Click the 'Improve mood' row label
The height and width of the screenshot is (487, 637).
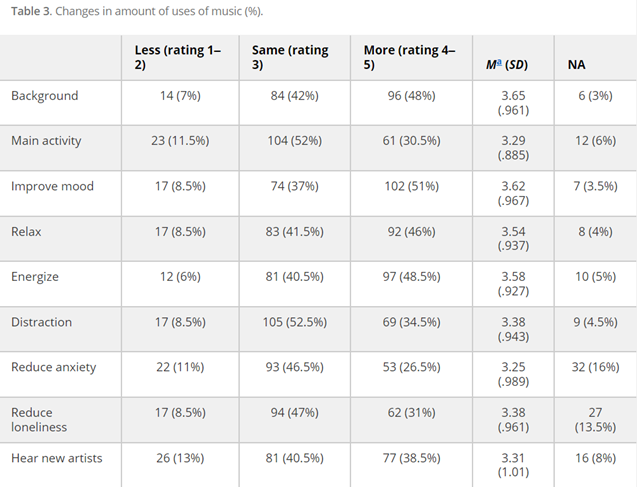tap(52, 186)
